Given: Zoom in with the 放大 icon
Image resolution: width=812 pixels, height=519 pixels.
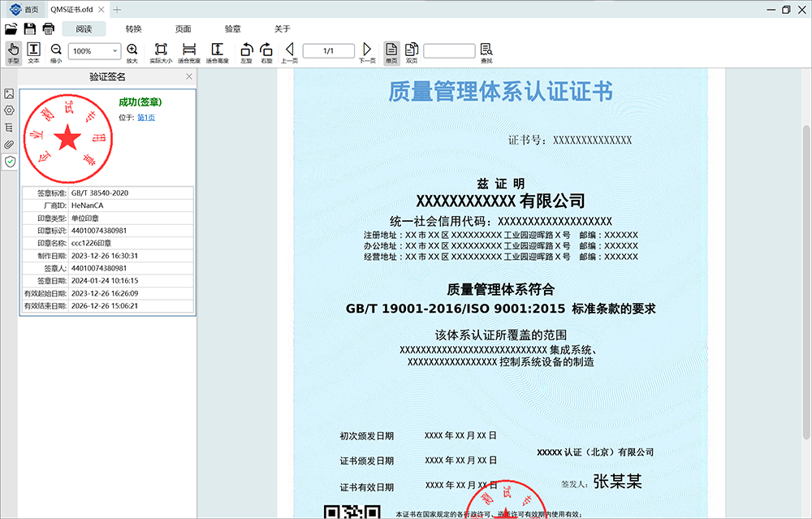Looking at the screenshot, I should (x=132, y=53).
